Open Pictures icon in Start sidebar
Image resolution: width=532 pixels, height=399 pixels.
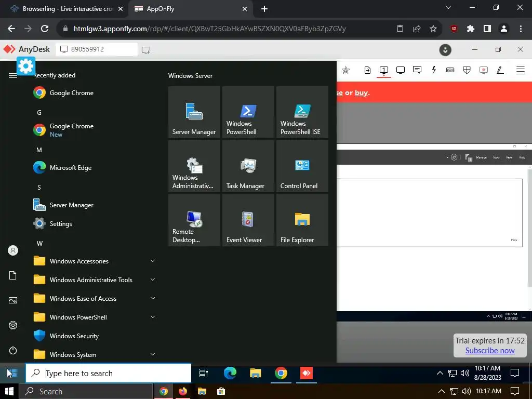13,300
